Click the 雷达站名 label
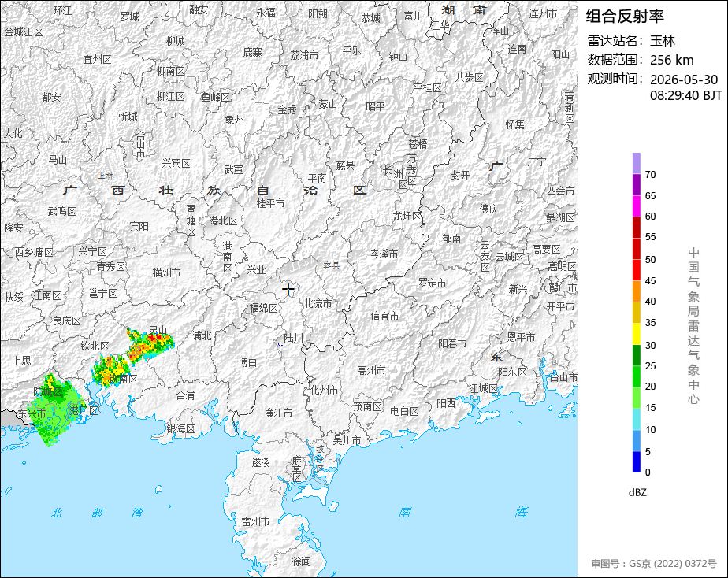The height and width of the screenshot is (578, 728). [615, 41]
